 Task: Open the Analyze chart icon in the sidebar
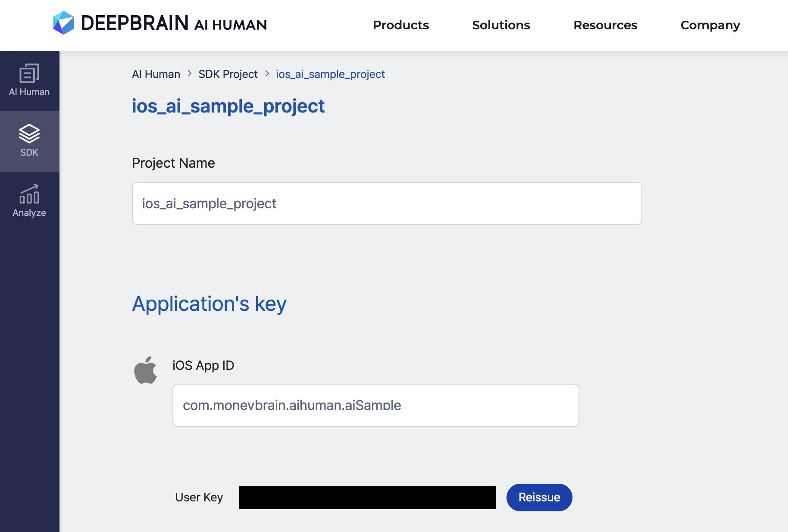click(29, 194)
